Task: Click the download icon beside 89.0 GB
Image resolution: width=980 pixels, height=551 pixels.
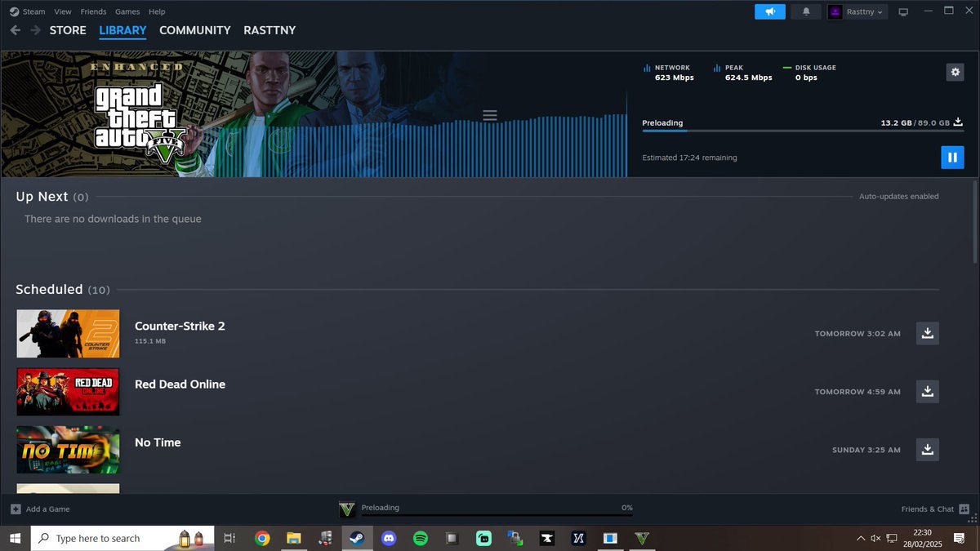Action: pos(959,122)
